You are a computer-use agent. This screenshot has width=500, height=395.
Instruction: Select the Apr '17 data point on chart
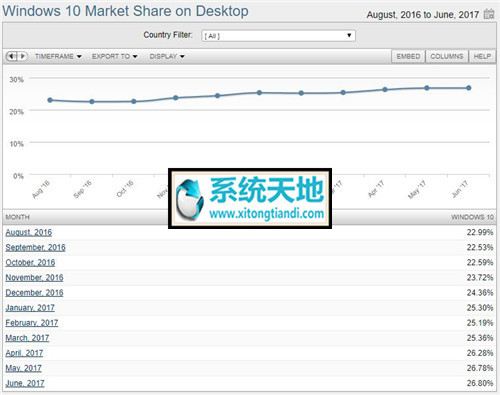click(x=385, y=90)
